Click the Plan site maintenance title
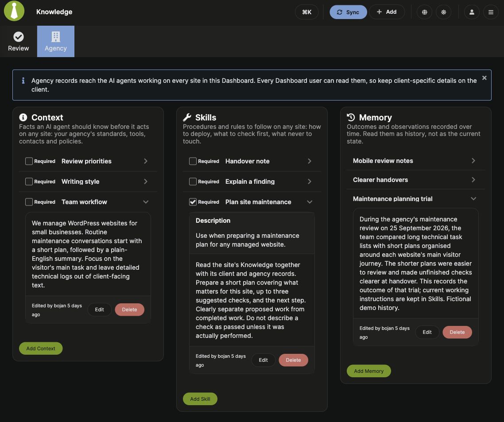The height and width of the screenshot is (422, 504). (x=258, y=202)
